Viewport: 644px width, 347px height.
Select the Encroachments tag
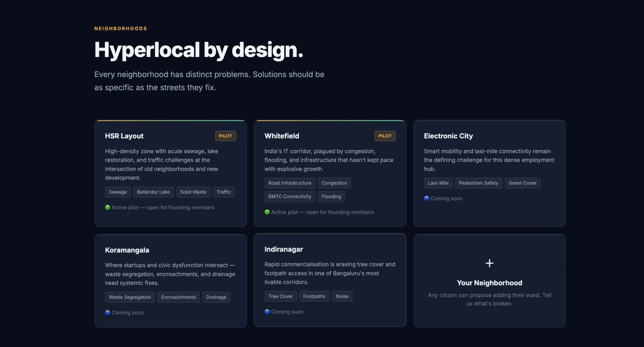(179, 297)
